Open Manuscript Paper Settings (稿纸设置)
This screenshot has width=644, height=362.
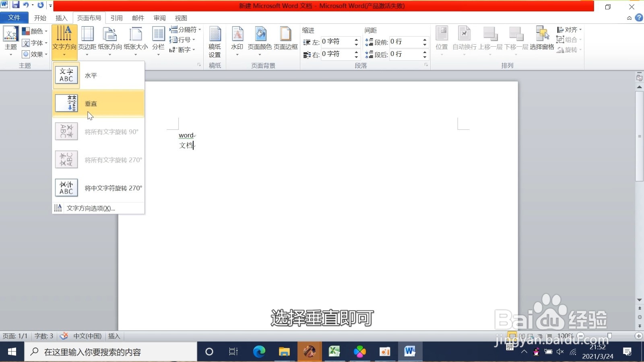[x=215, y=42]
